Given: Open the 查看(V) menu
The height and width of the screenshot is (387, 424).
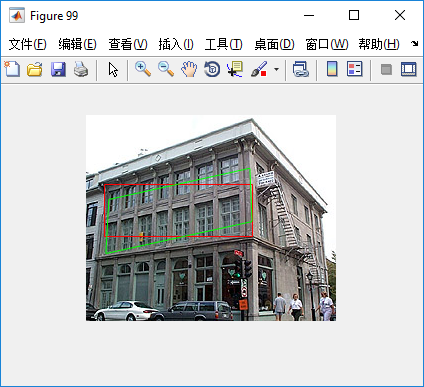Looking at the screenshot, I should (128, 44).
